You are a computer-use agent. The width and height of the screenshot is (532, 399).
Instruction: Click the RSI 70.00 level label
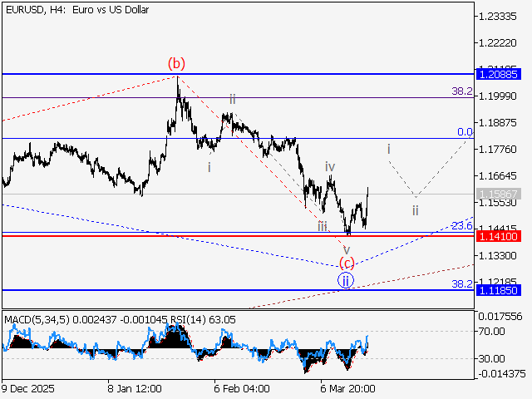pos(492,331)
